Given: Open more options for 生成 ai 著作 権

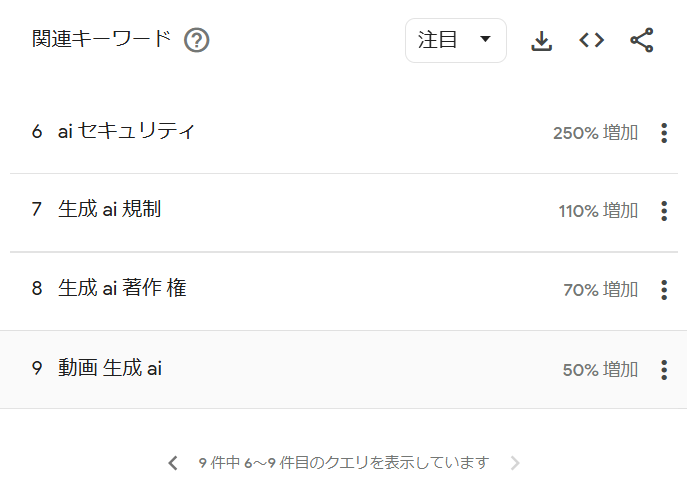Looking at the screenshot, I should click(x=664, y=290).
